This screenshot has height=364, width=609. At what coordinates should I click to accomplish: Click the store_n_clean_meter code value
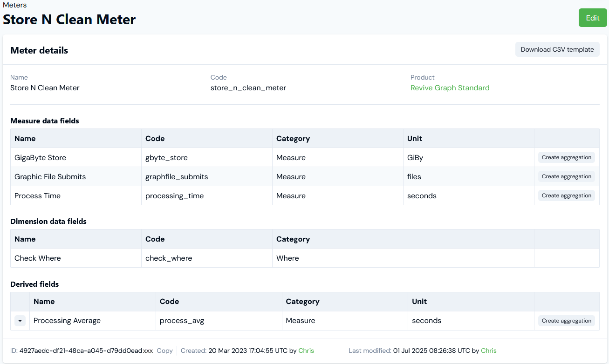(248, 88)
